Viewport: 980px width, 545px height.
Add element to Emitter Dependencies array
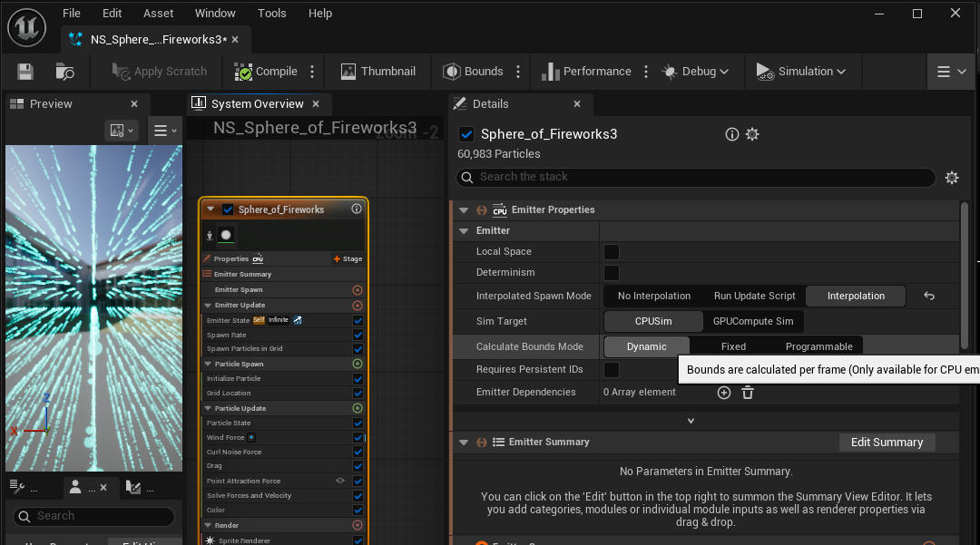(724, 393)
